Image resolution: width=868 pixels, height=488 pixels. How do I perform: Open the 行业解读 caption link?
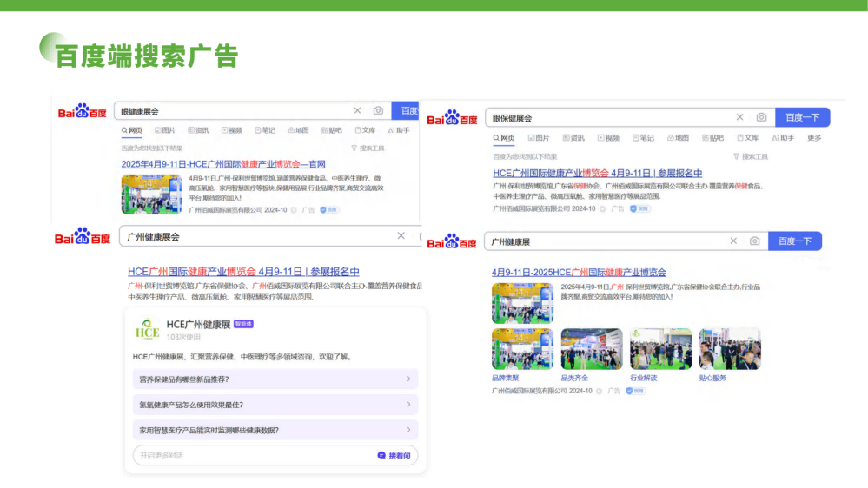click(x=644, y=378)
